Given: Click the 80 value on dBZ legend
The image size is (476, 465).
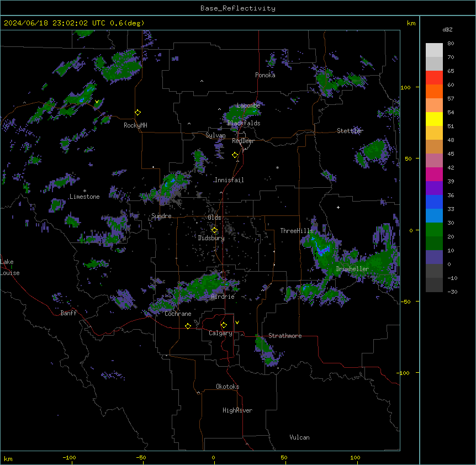Looking at the screenshot, I should pyautogui.click(x=451, y=44).
